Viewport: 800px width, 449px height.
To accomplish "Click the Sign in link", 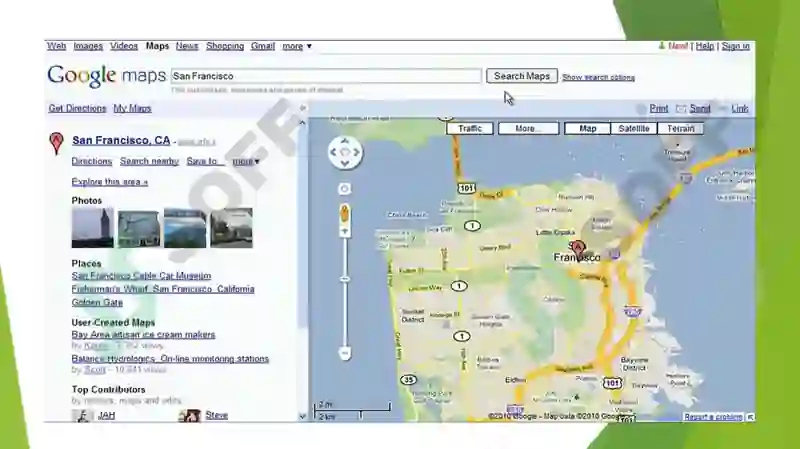I will [736, 46].
